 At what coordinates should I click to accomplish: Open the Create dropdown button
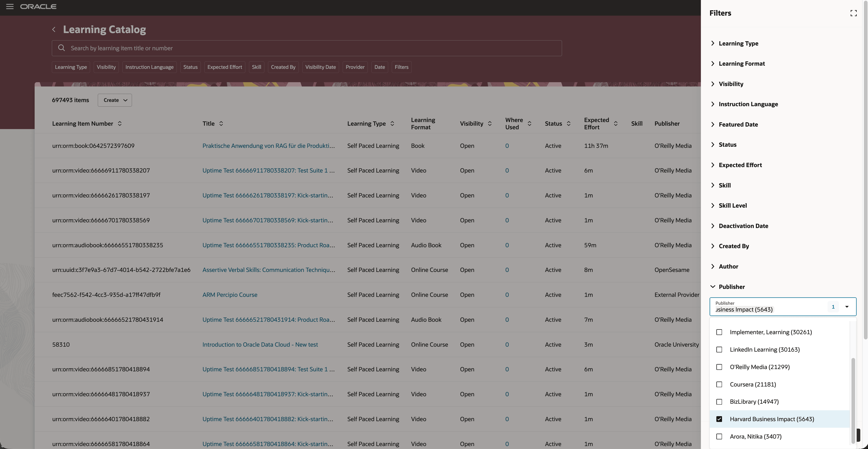click(x=115, y=100)
